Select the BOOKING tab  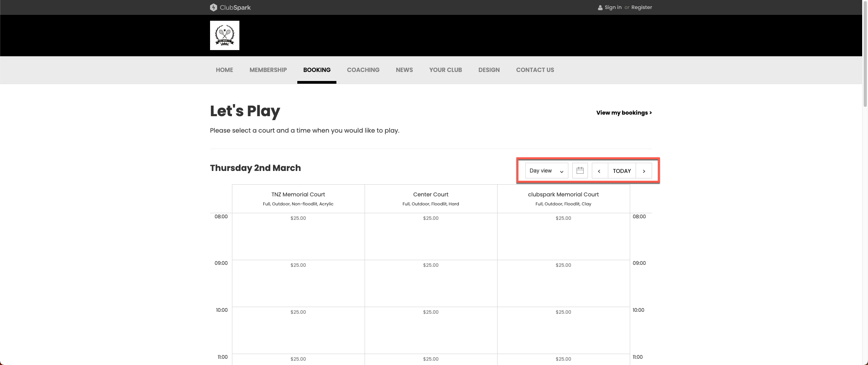pyautogui.click(x=317, y=70)
